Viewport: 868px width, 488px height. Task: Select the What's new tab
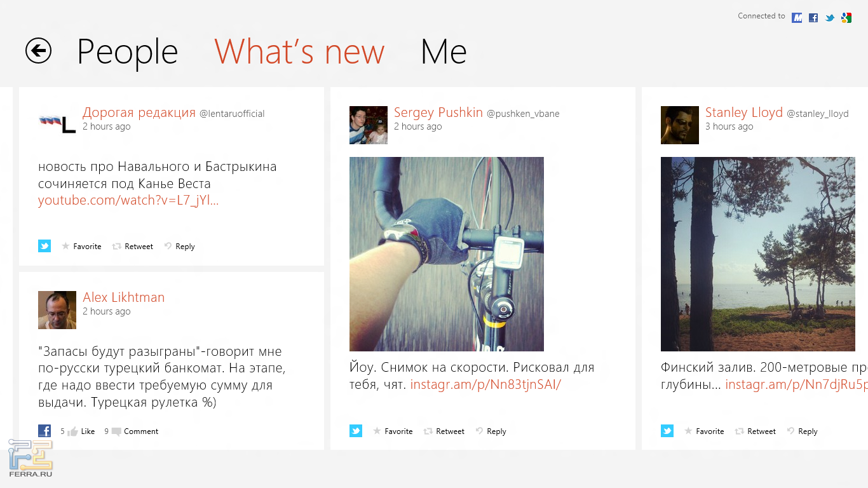(x=299, y=52)
